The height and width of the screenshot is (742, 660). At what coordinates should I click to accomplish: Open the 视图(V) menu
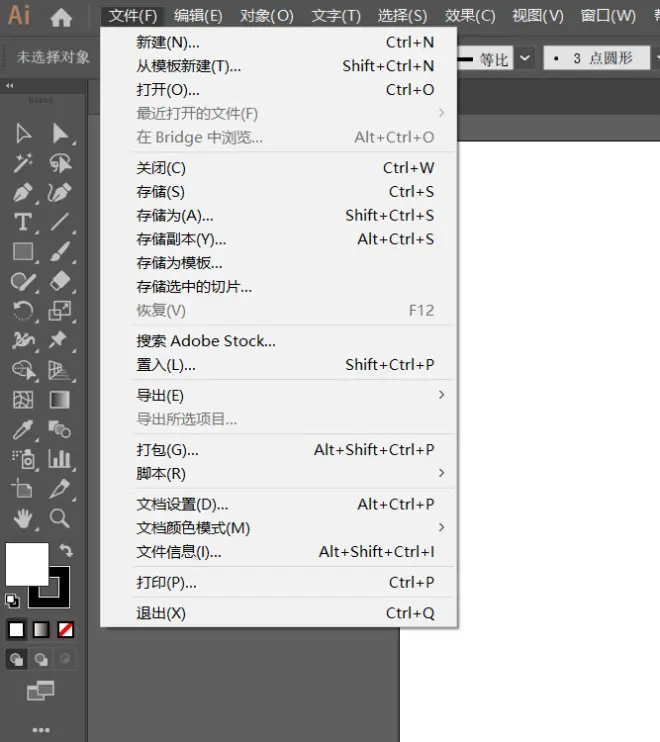point(538,16)
